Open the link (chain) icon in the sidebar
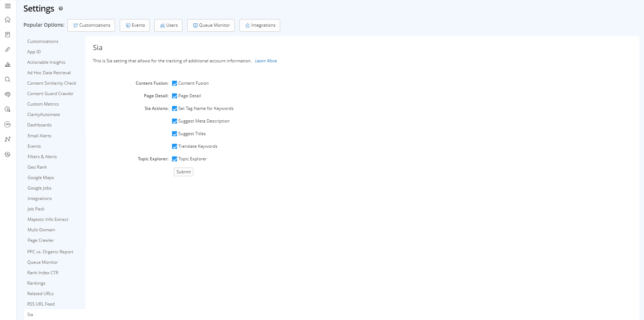The height and width of the screenshot is (320, 644). point(8,50)
